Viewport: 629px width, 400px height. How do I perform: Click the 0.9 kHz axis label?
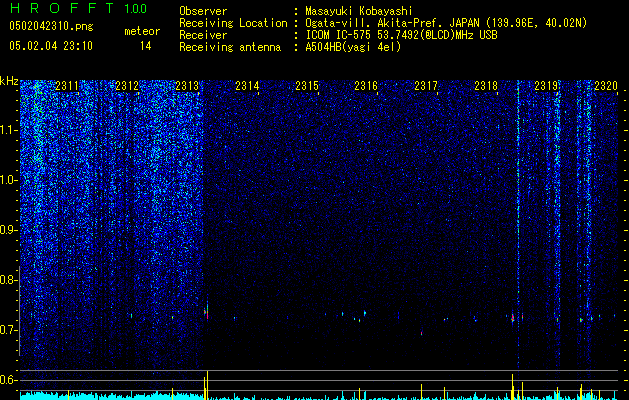pos(8,230)
